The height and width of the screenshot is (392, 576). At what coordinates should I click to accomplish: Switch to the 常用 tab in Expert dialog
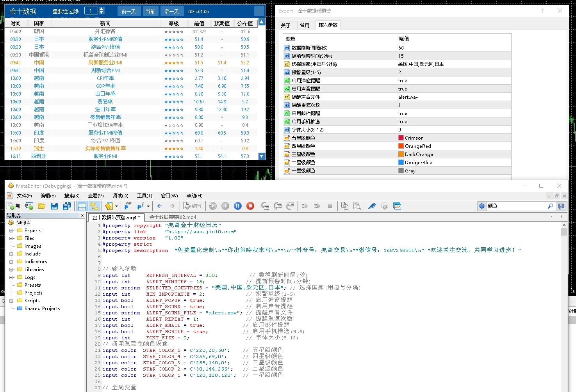click(x=305, y=25)
